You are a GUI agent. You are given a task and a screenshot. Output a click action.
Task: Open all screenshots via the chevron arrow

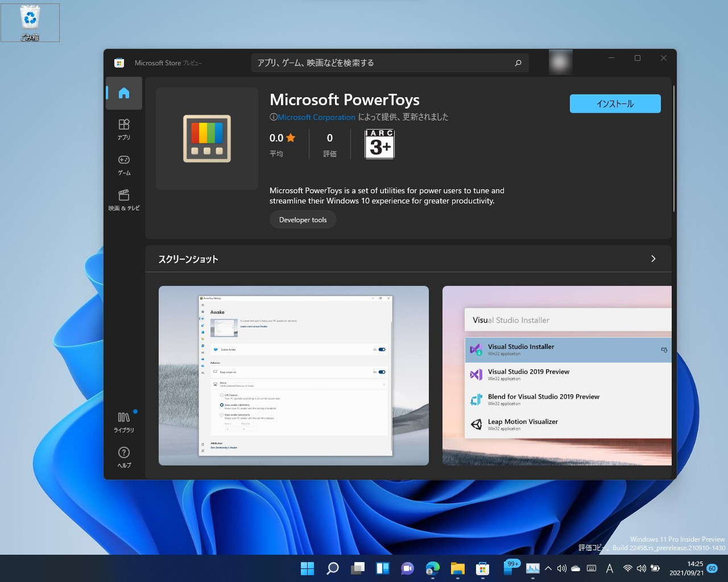coord(653,259)
